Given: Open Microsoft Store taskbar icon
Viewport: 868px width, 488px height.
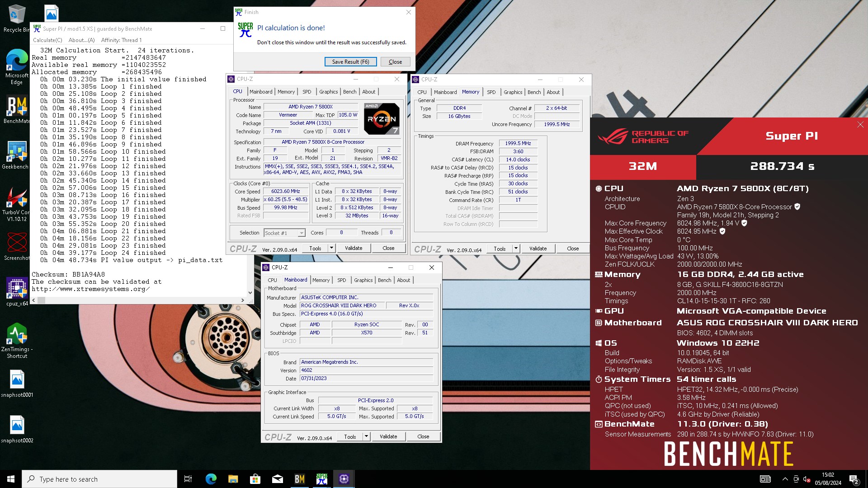Looking at the screenshot, I should [x=255, y=479].
